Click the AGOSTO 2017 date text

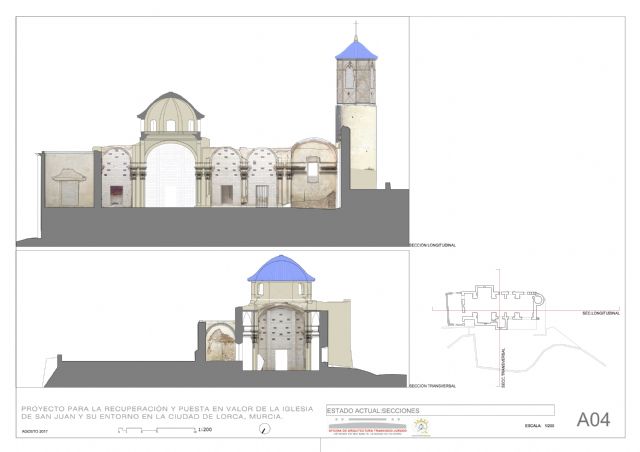tap(37, 430)
